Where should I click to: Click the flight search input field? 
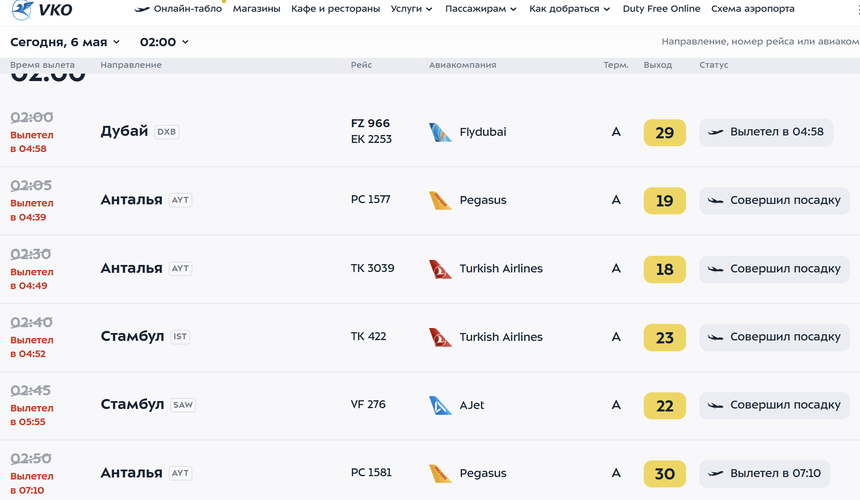(x=760, y=42)
